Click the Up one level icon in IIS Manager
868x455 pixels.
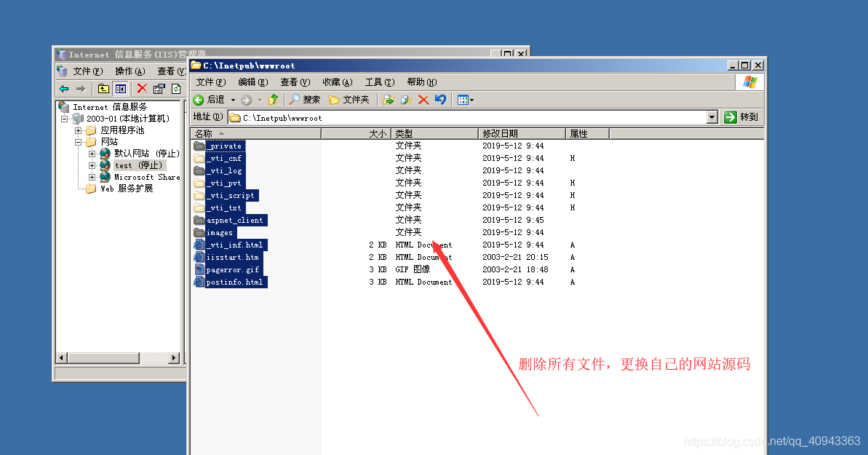click(103, 89)
